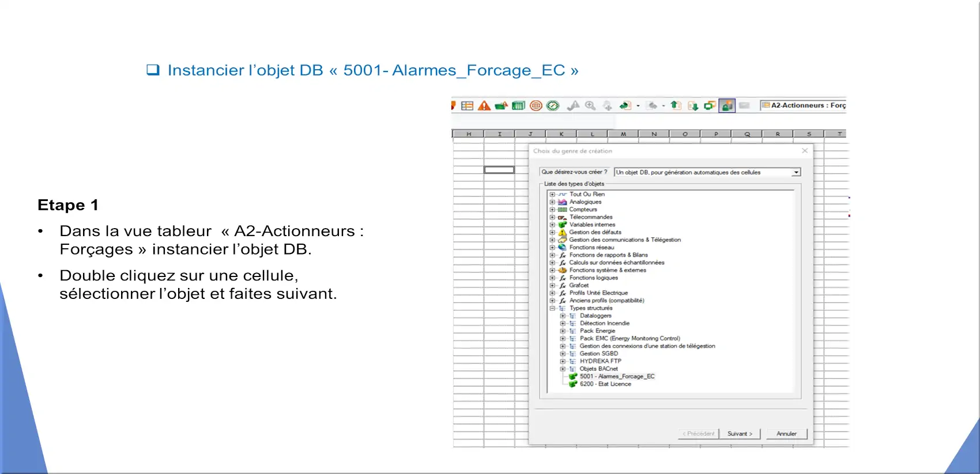980x474 pixels.
Task: Close the 'Choix du genre de création' dialog
Action: coord(805,151)
